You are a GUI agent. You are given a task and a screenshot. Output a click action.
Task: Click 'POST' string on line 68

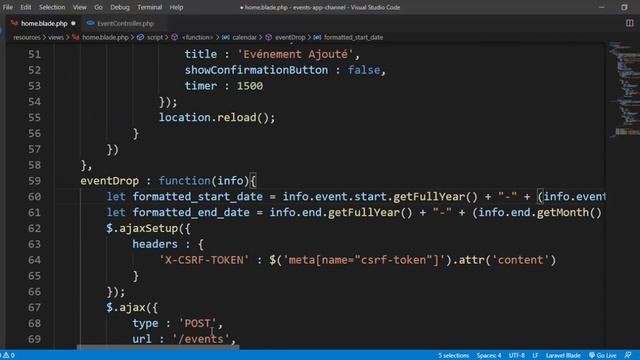click(x=198, y=323)
